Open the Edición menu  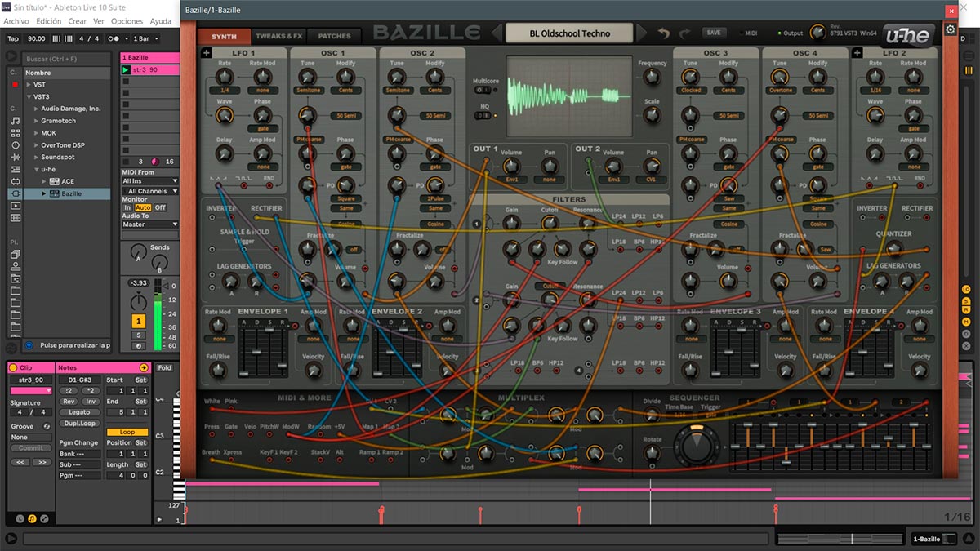[49, 21]
